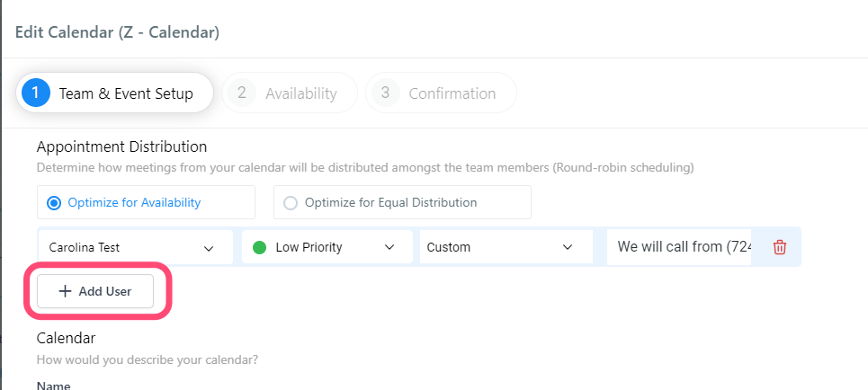Click the green Low Priority status dot
This screenshot has height=390, width=868.
coord(259,247)
